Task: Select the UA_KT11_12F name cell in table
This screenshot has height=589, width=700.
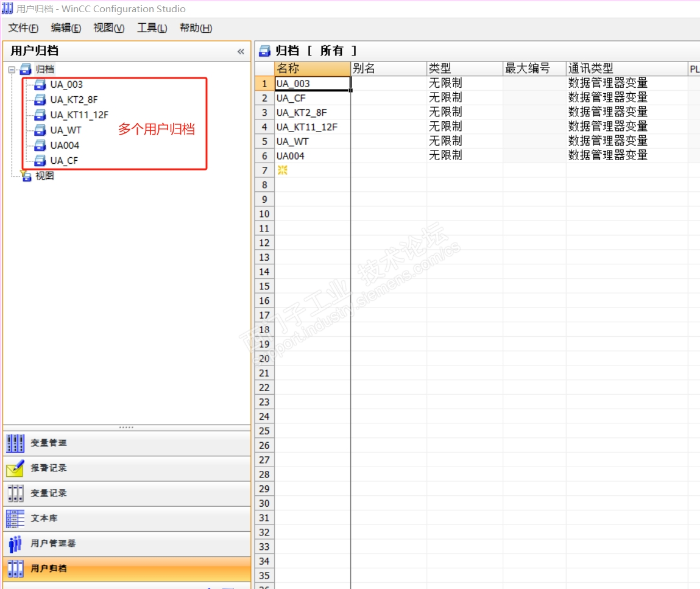Action: click(313, 127)
